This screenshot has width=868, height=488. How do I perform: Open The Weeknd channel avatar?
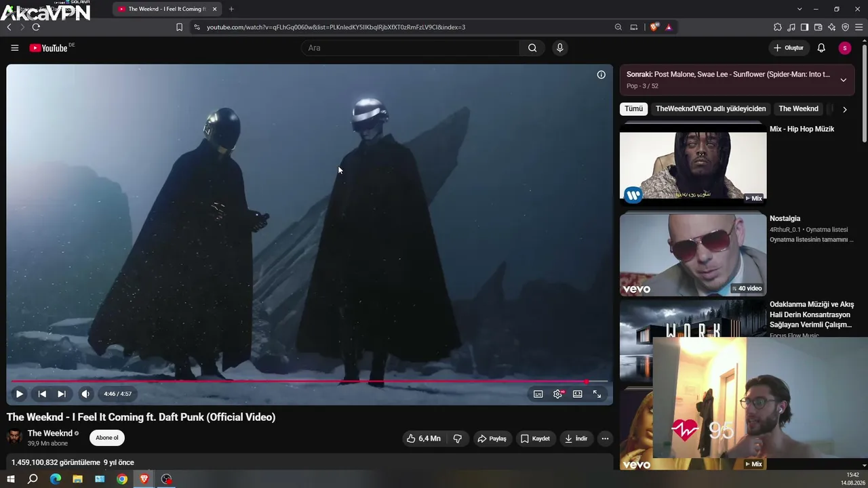14,437
